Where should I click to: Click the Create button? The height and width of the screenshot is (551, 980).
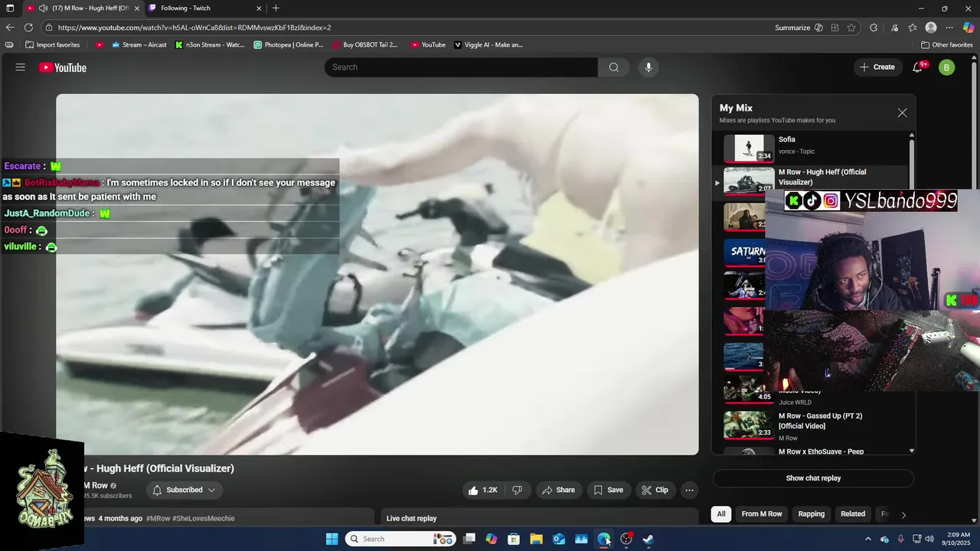(x=877, y=67)
